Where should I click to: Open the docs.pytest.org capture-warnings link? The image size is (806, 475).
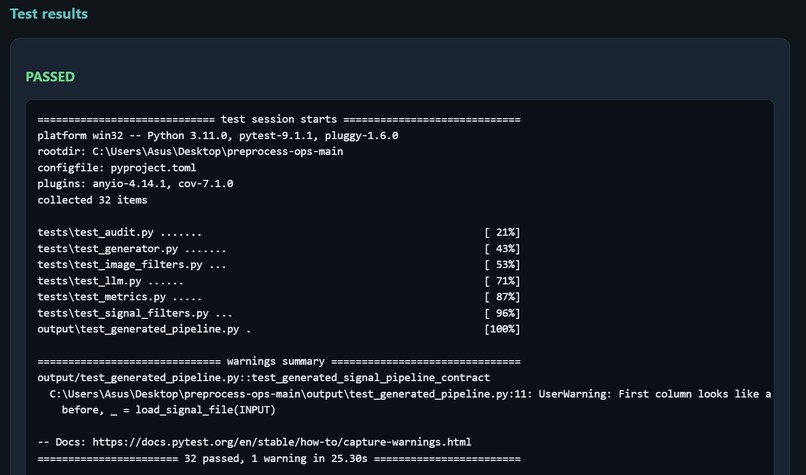282,442
